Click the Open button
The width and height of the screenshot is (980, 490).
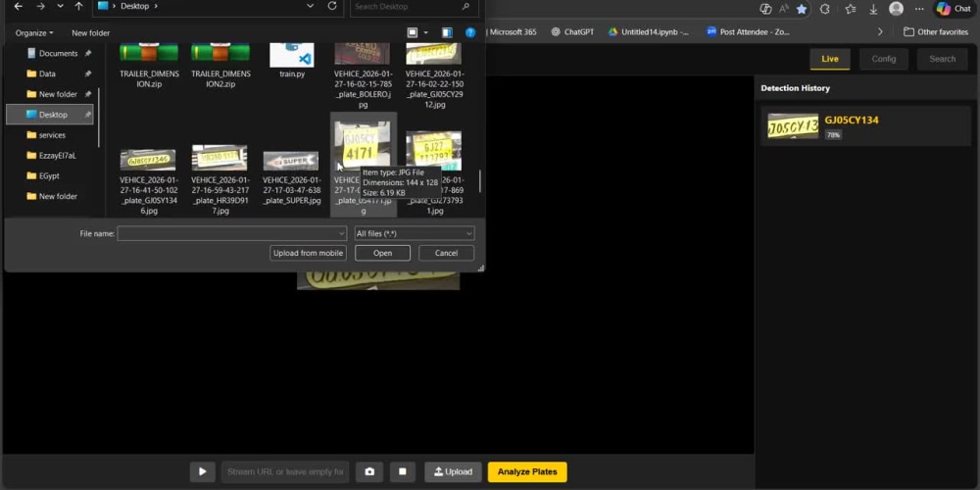click(x=382, y=253)
